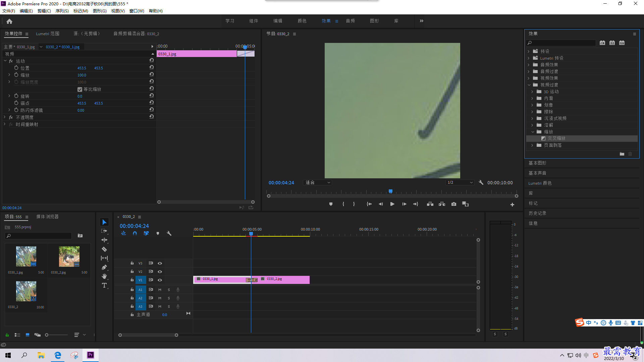Image resolution: width=644 pixels, height=362 pixels.
Task: Select the Type tool
Action: tap(104, 285)
